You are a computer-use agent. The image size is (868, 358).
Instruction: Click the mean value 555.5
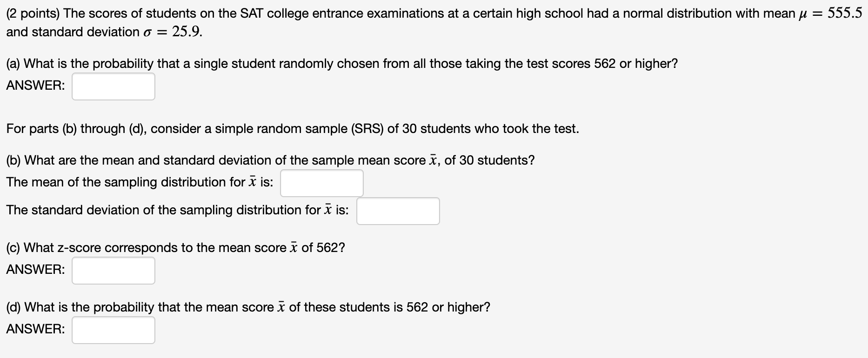coord(845,13)
